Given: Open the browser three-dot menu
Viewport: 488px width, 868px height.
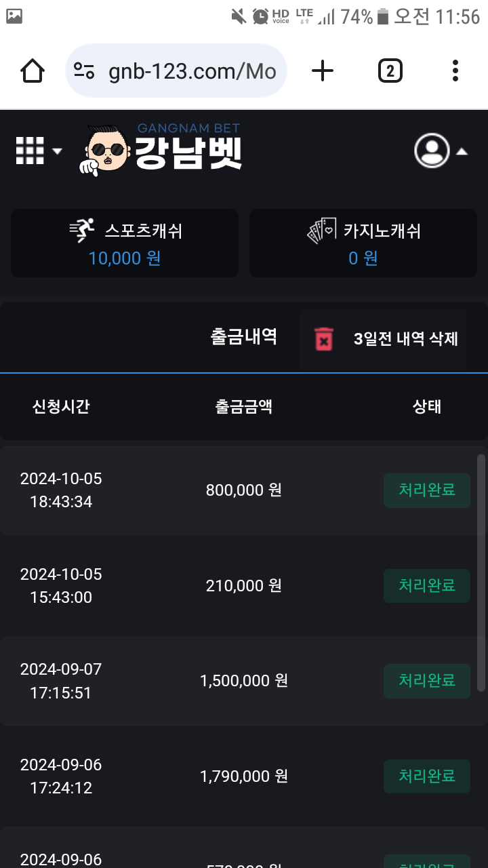Looking at the screenshot, I should (x=455, y=71).
